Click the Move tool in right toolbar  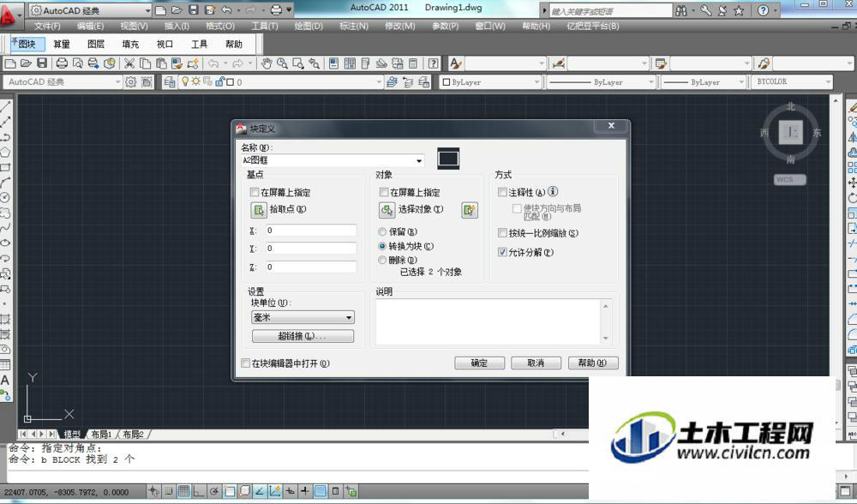pyautogui.click(x=852, y=183)
